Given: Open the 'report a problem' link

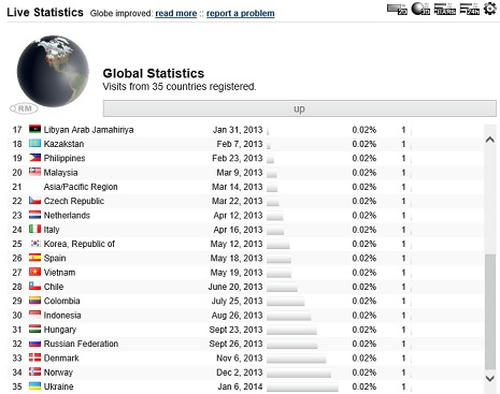Looking at the screenshot, I should point(240,13).
